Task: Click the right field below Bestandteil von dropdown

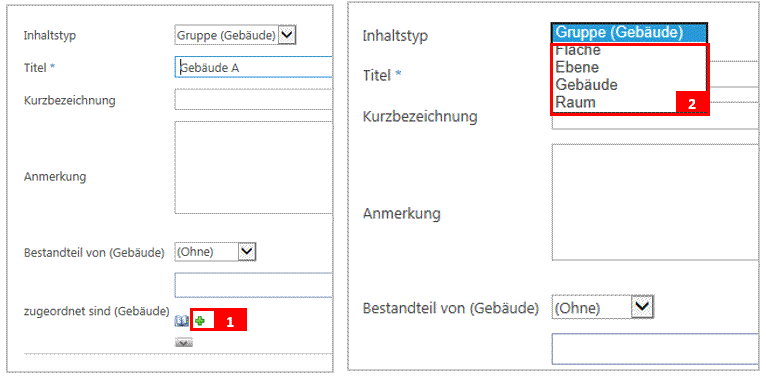Action: click(x=655, y=349)
